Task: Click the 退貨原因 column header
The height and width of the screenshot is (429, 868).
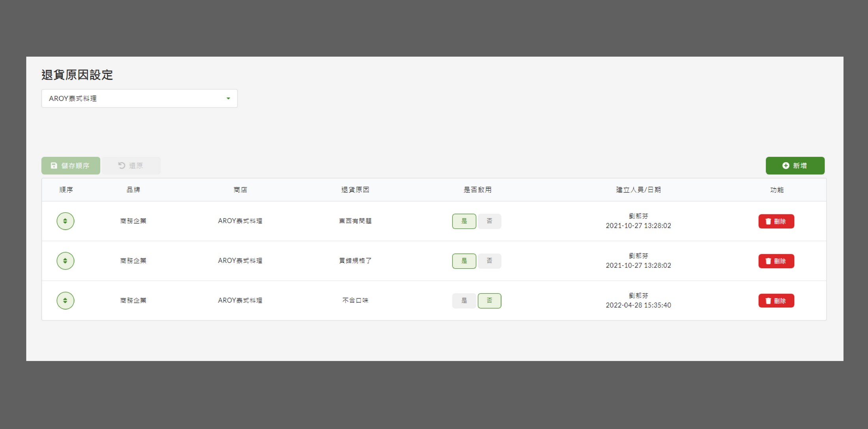Action: (355, 190)
